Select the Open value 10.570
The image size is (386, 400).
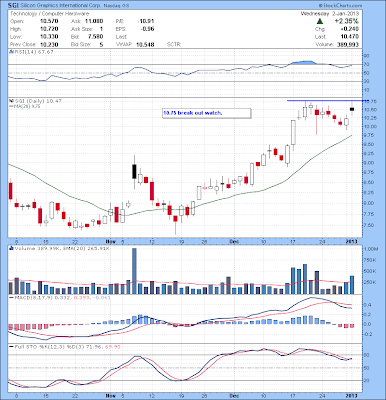(49, 21)
